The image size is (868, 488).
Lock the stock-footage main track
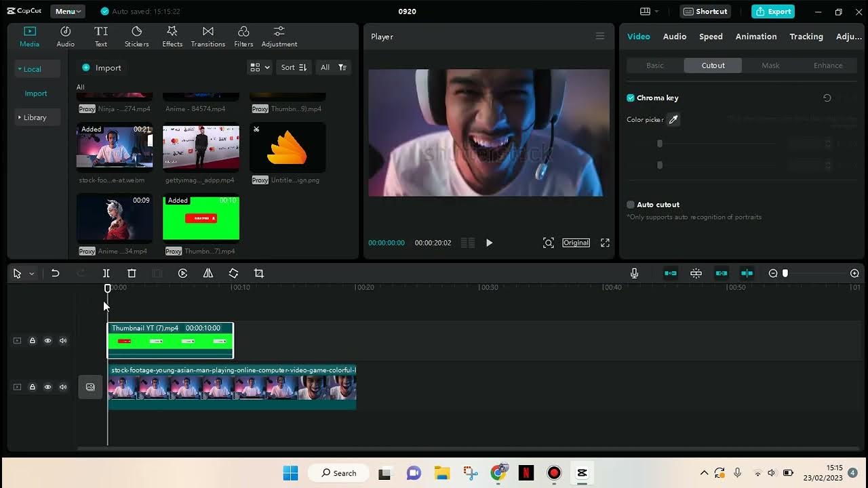click(x=32, y=387)
